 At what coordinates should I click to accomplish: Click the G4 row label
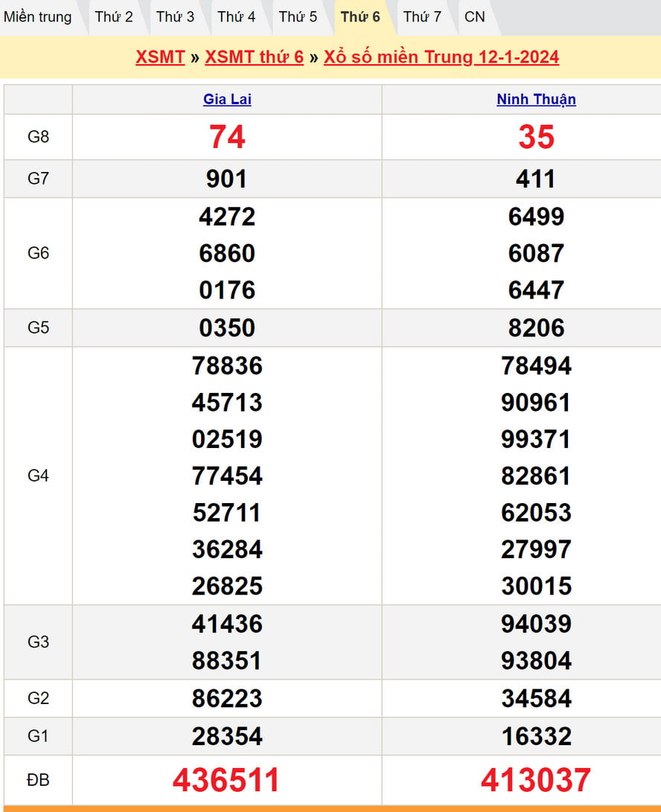coord(38,476)
